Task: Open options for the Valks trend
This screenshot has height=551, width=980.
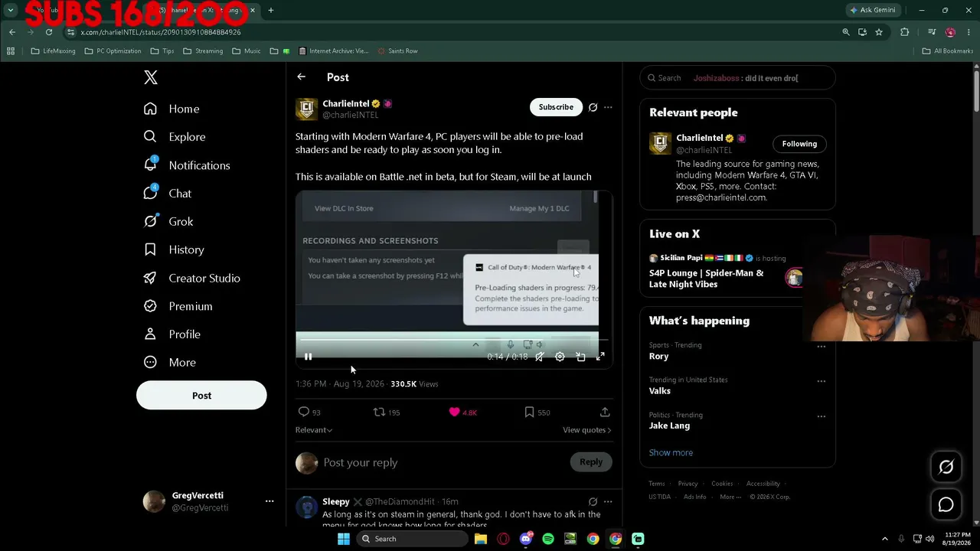Action: pyautogui.click(x=821, y=381)
